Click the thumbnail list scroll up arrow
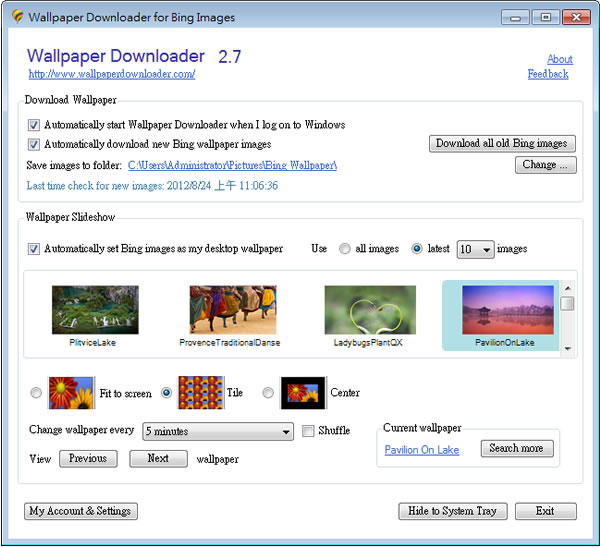Viewport: 600px width, 547px height. (568, 288)
